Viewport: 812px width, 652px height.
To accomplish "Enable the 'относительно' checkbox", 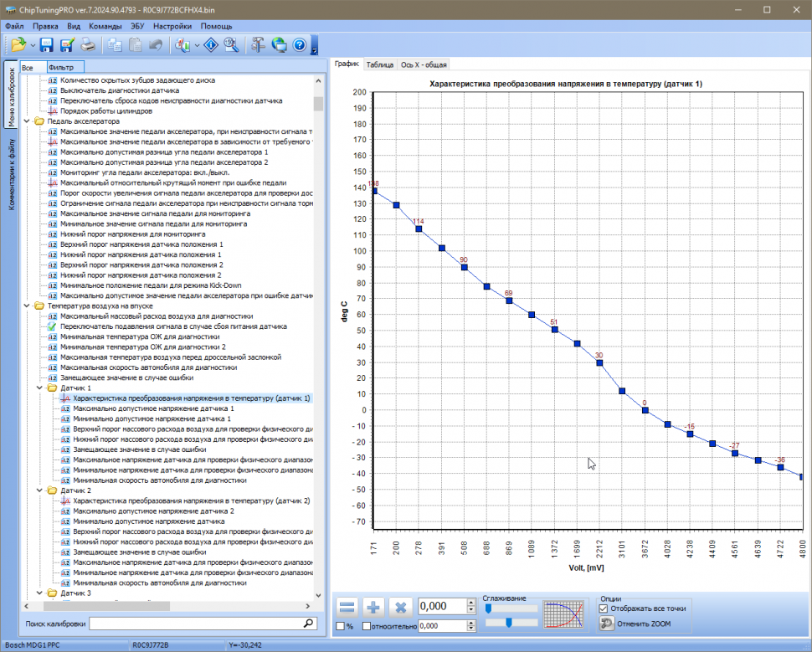I will point(367,626).
